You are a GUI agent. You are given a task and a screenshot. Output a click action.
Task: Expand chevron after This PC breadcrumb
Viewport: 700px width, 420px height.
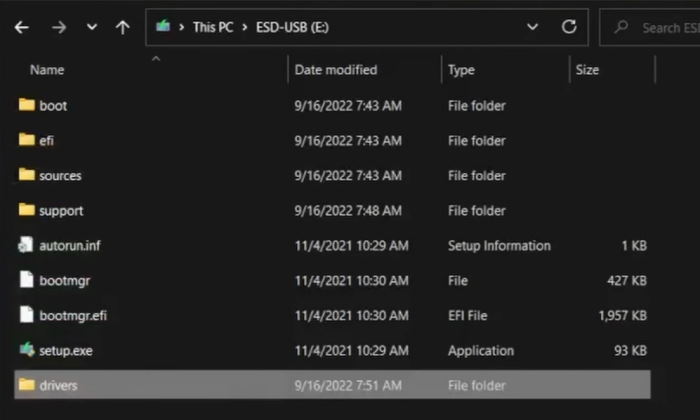point(245,28)
